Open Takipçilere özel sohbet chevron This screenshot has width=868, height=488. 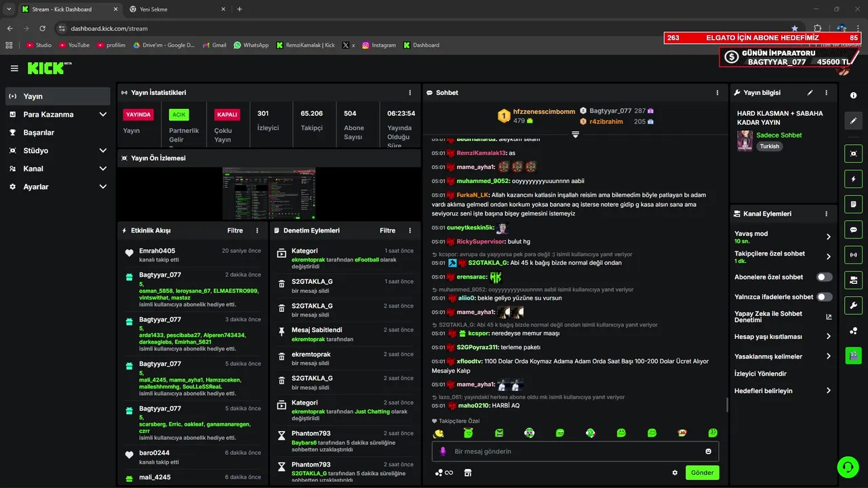[x=828, y=257]
